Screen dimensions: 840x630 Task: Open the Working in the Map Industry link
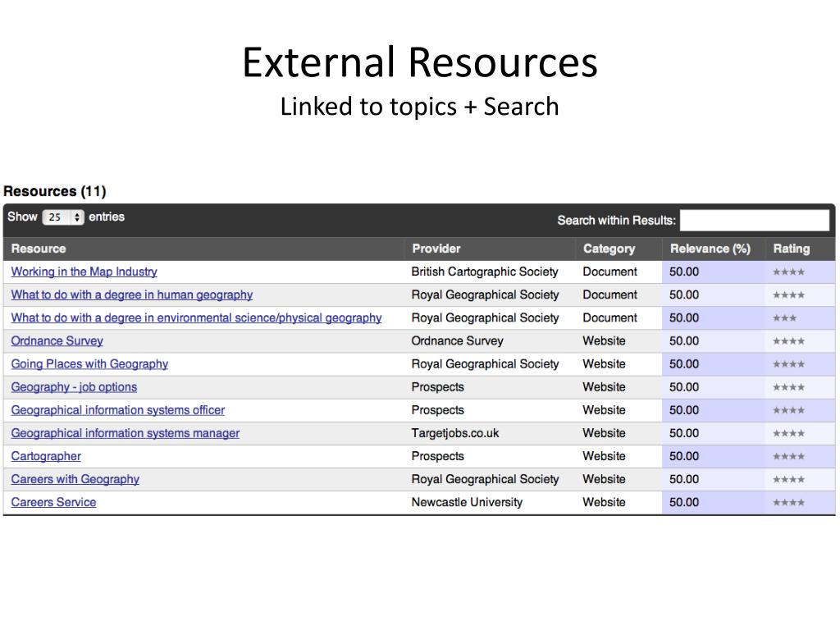click(84, 272)
